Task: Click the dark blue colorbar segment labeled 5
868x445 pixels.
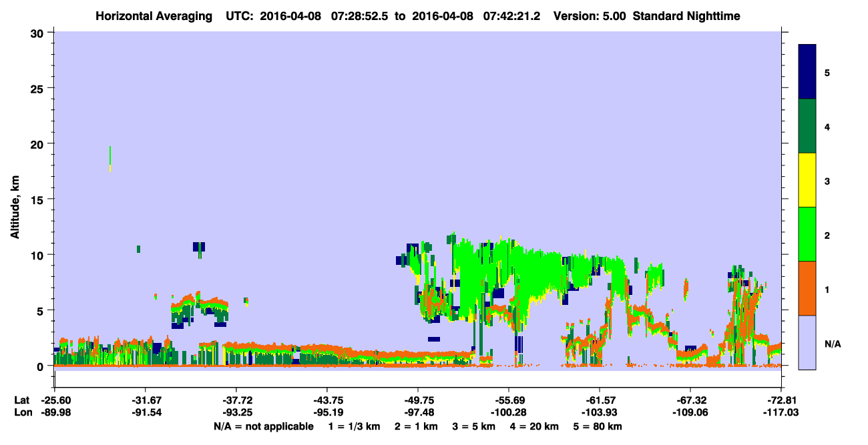Action: pyautogui.click(x=807, y=72)
